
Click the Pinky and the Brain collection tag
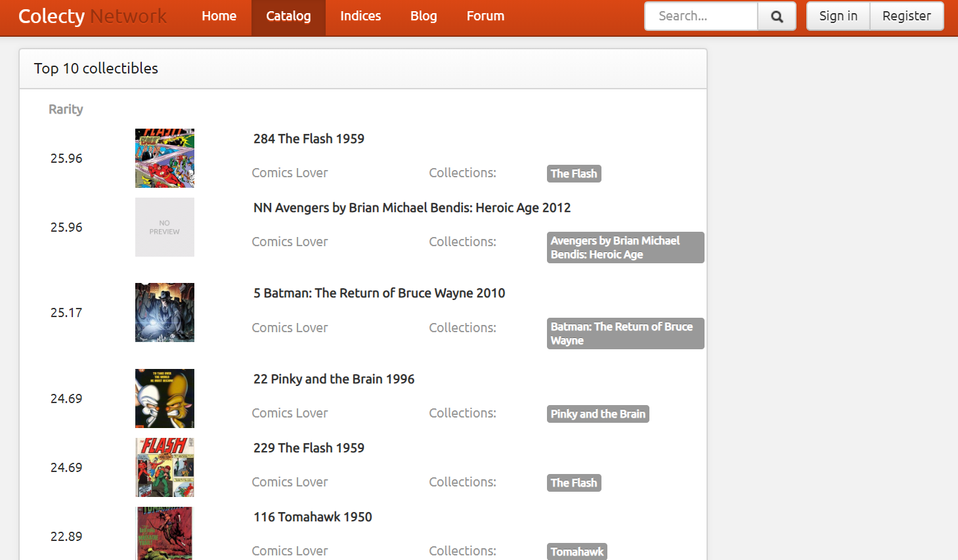point(598,414)
